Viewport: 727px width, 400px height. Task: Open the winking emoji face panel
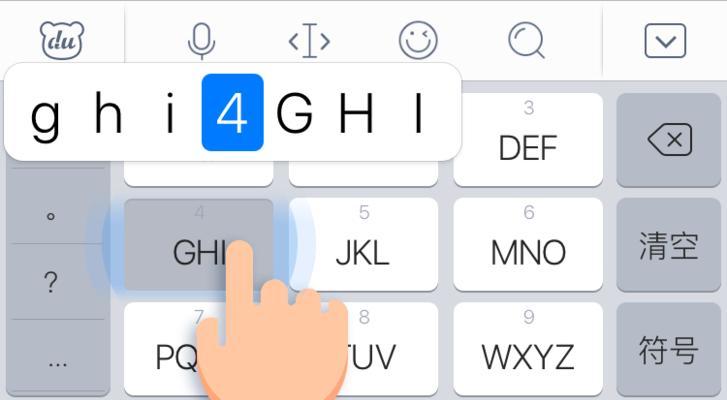[x=418, y=40]
